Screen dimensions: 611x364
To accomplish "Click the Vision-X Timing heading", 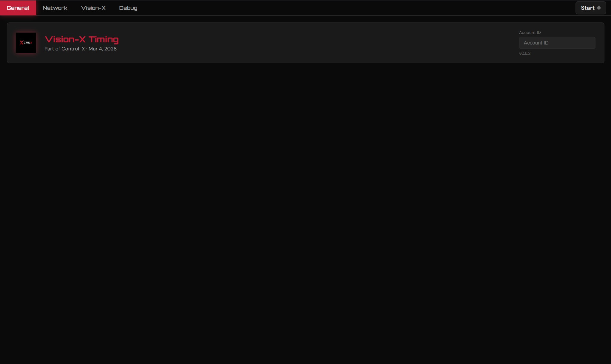I will 81,39.
